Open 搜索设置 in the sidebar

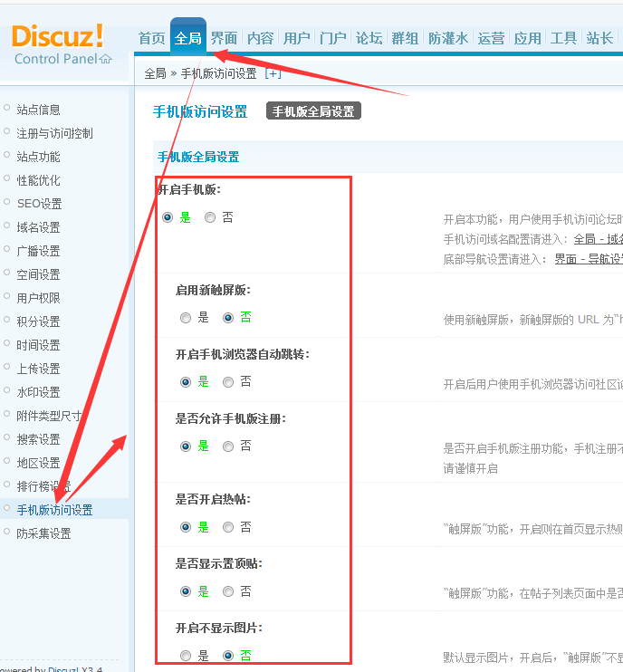38,440
